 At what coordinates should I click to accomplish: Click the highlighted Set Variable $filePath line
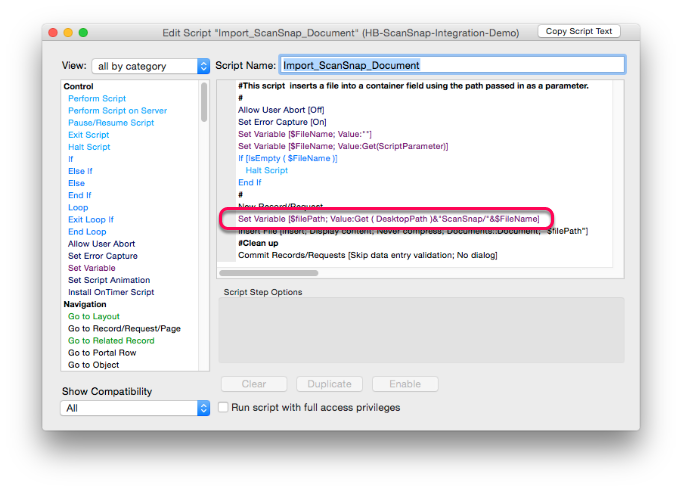click(x=388, y=218)
